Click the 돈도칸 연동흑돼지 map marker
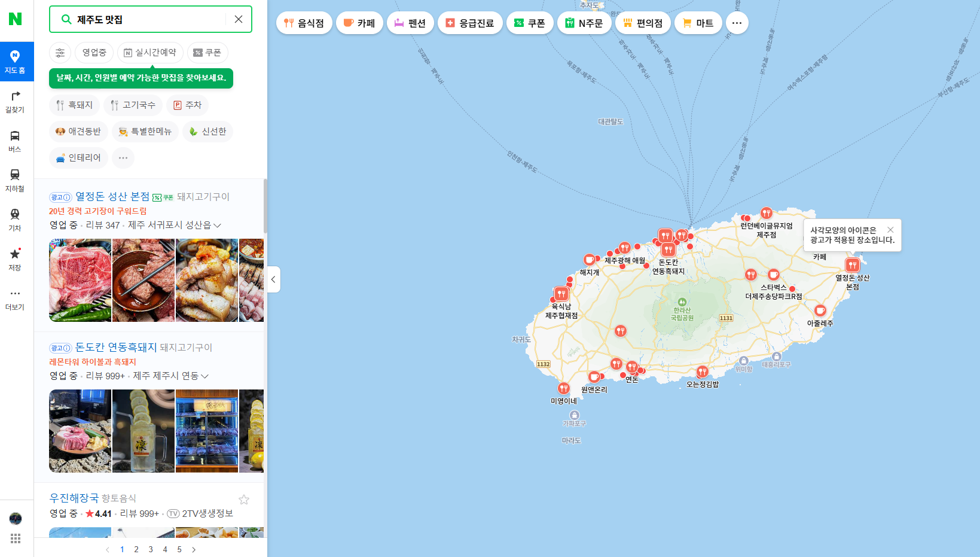980x557 pixels. coord(668,249)
